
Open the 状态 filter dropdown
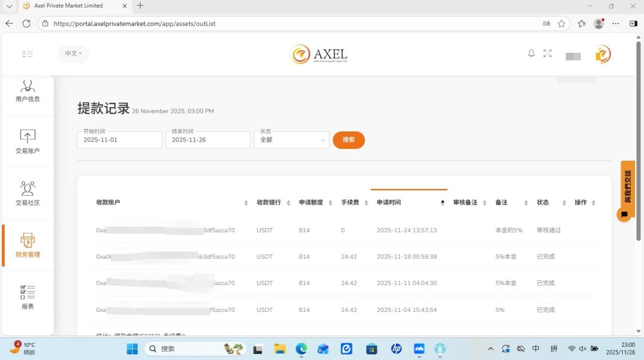coord(292,140)
